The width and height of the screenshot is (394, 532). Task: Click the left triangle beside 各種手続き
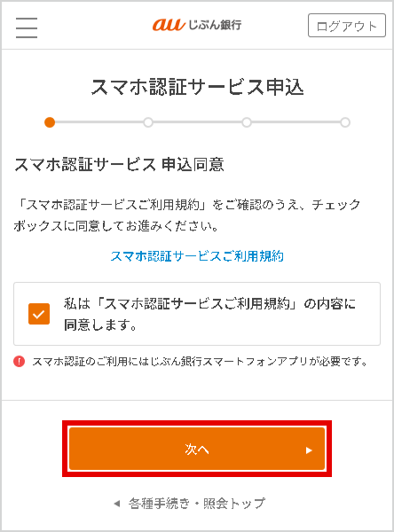click(117, 504)
